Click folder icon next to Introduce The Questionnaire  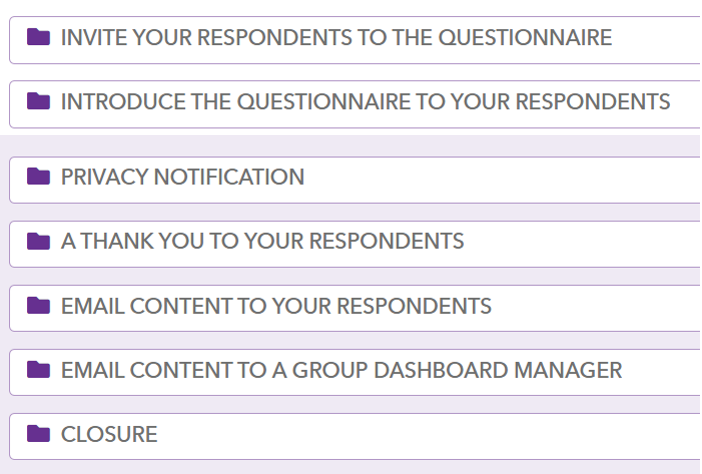[38, 101]
